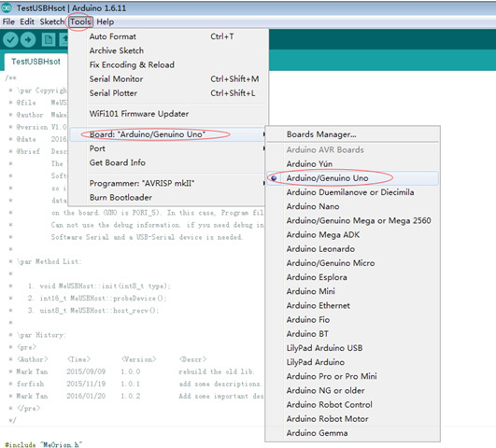Expand the Board submenu entry
The image size is (496, 448).
(x=167, y=134)
